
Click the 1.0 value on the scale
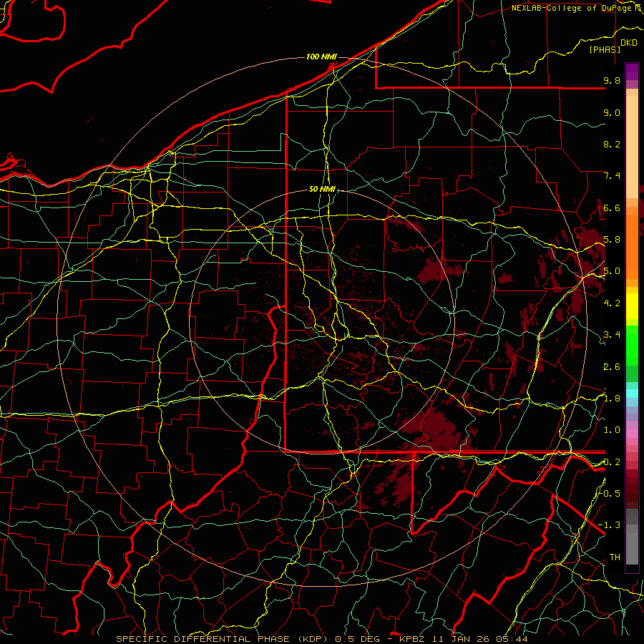[x=612, y=430]
